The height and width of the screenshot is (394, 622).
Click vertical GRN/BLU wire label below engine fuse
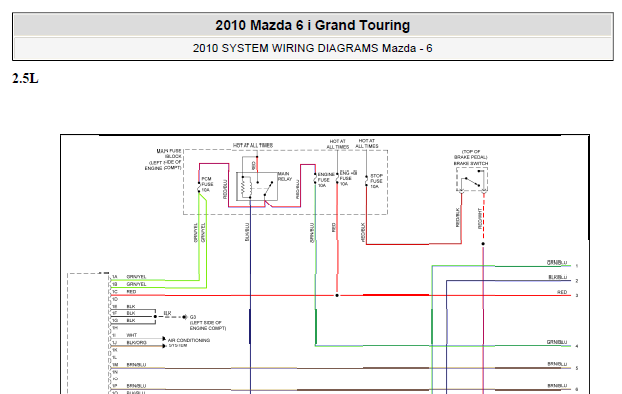[312, 233]
